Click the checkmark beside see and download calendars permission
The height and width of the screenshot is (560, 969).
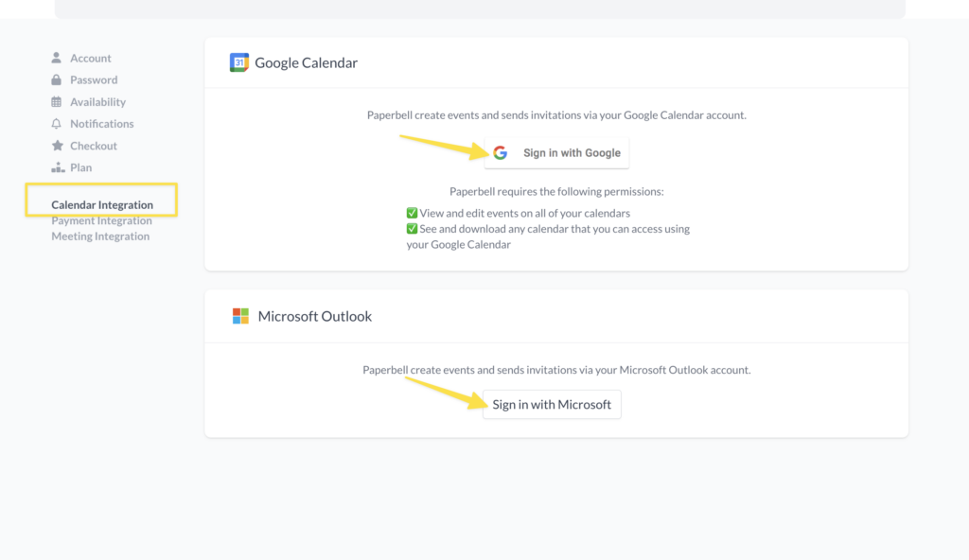413,228
